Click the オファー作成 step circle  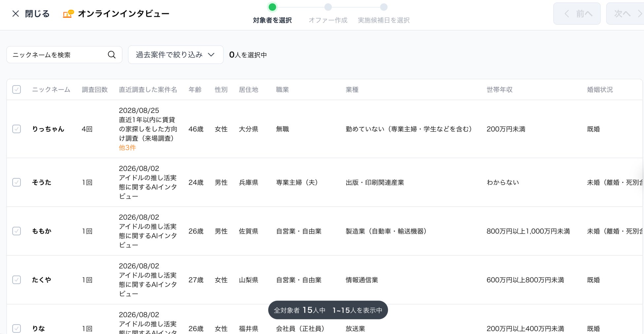pos(328,7)
